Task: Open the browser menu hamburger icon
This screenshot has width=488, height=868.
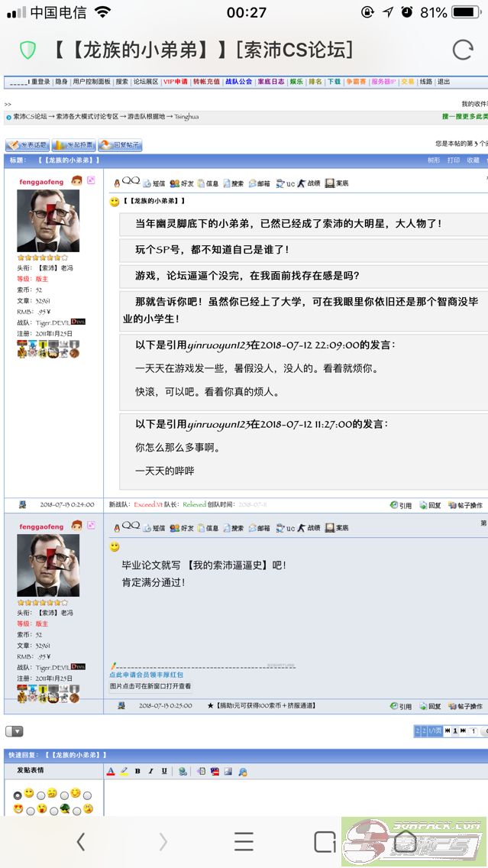Action: pos(244,842)
